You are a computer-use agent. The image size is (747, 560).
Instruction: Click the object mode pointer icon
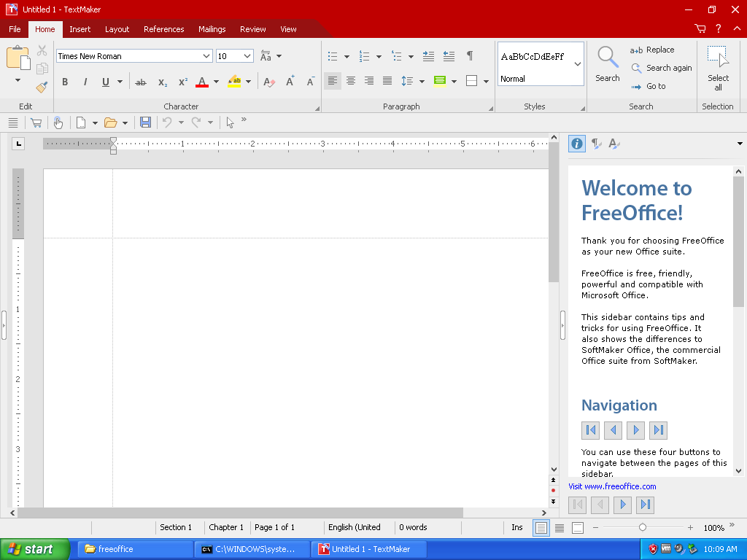pyautogui.click(x=230, y=122)
